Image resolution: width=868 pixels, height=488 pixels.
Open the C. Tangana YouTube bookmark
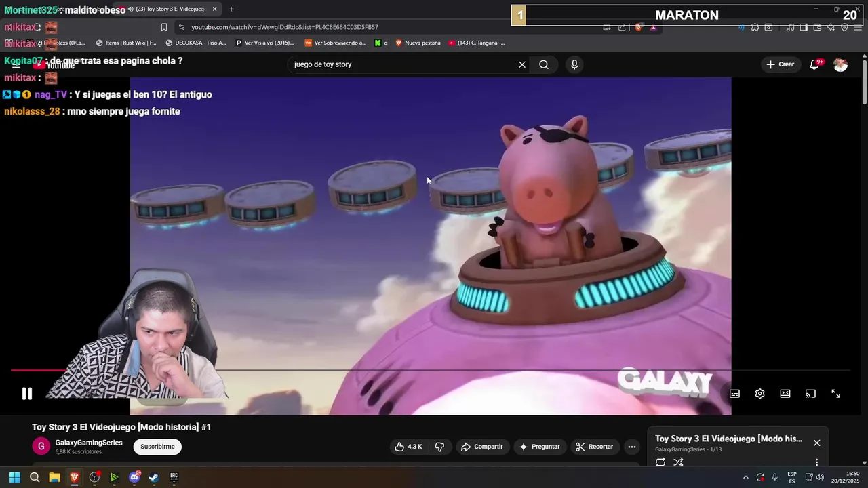(477, 43)
